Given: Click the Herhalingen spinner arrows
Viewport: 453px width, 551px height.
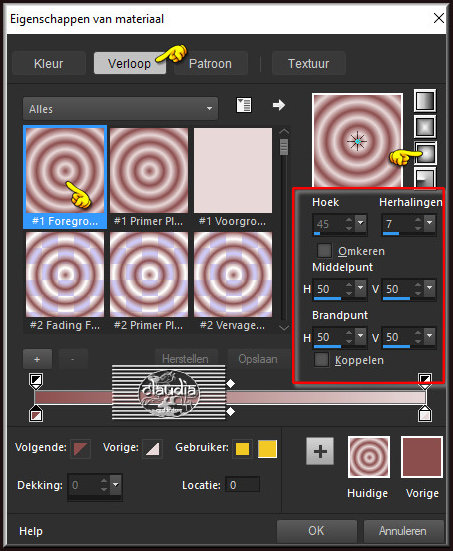Looking at the screenshot, I should point(418,223).
